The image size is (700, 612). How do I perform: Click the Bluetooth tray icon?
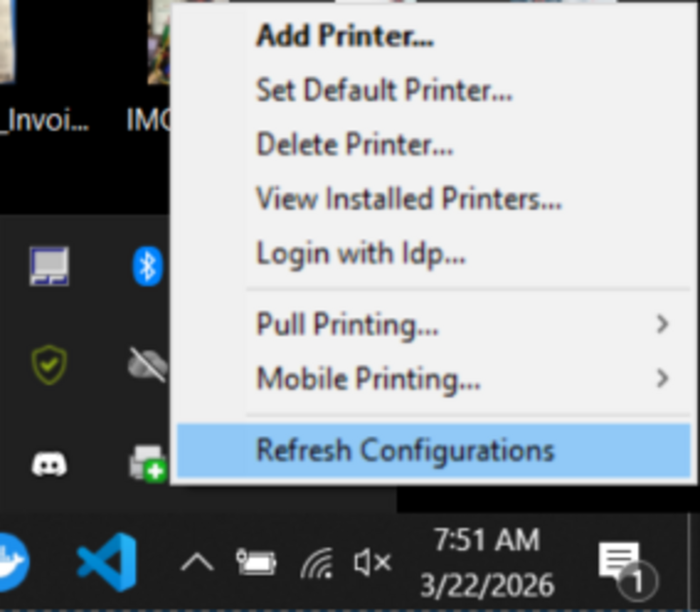point(147,266)
